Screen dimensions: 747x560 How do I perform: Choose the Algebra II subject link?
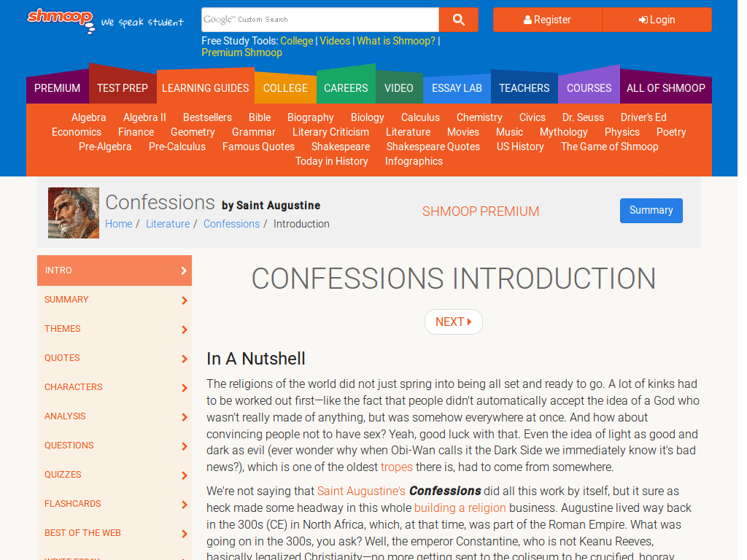144,117
